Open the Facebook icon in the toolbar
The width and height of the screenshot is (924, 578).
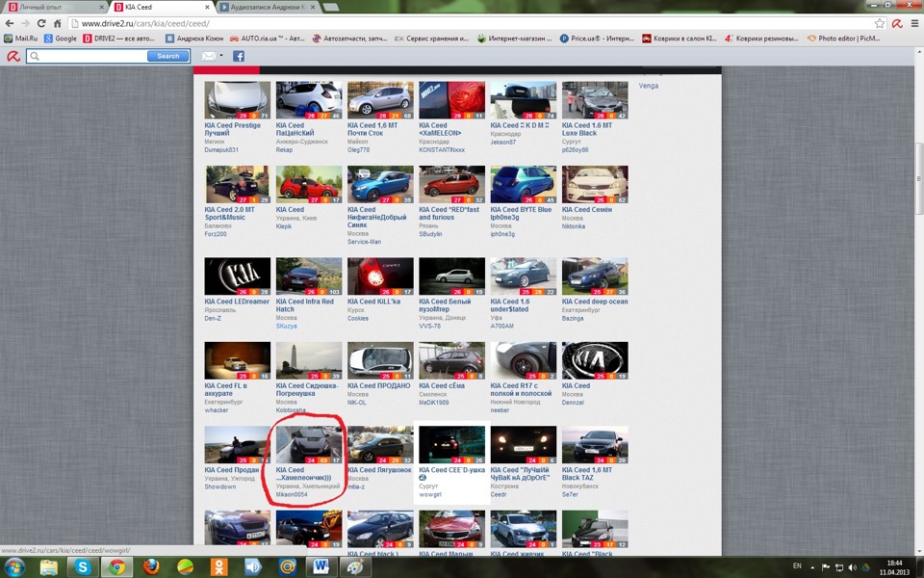point(238,56)
